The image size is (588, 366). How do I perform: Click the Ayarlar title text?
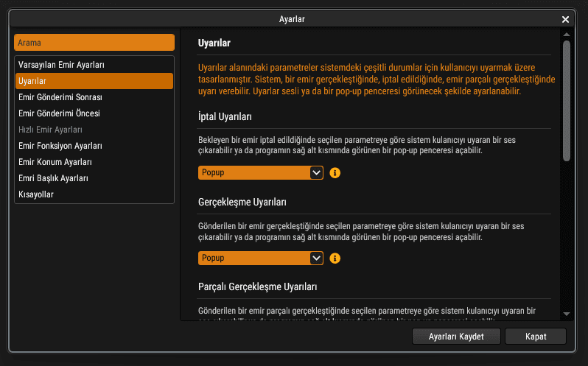pos(292,19)
